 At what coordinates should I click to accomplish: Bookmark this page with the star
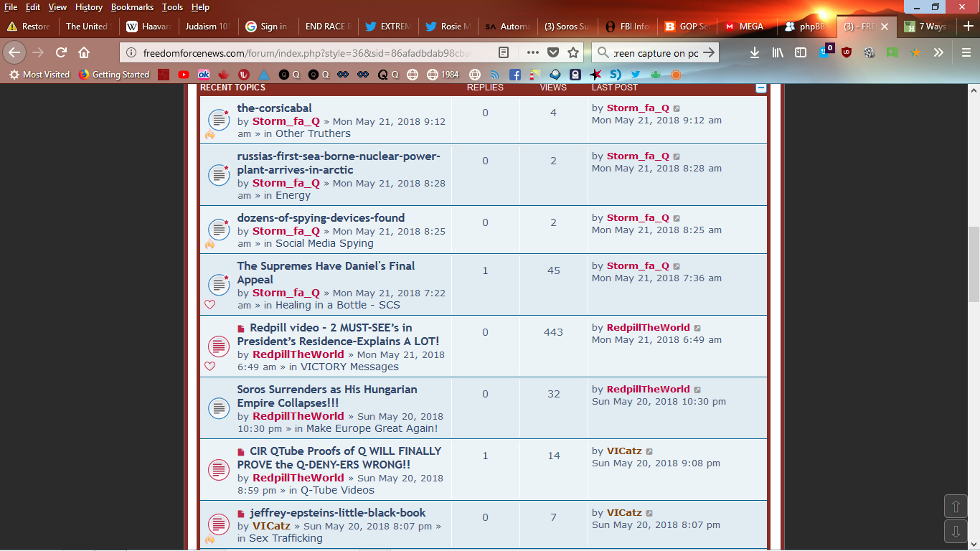tap(573, 52)
